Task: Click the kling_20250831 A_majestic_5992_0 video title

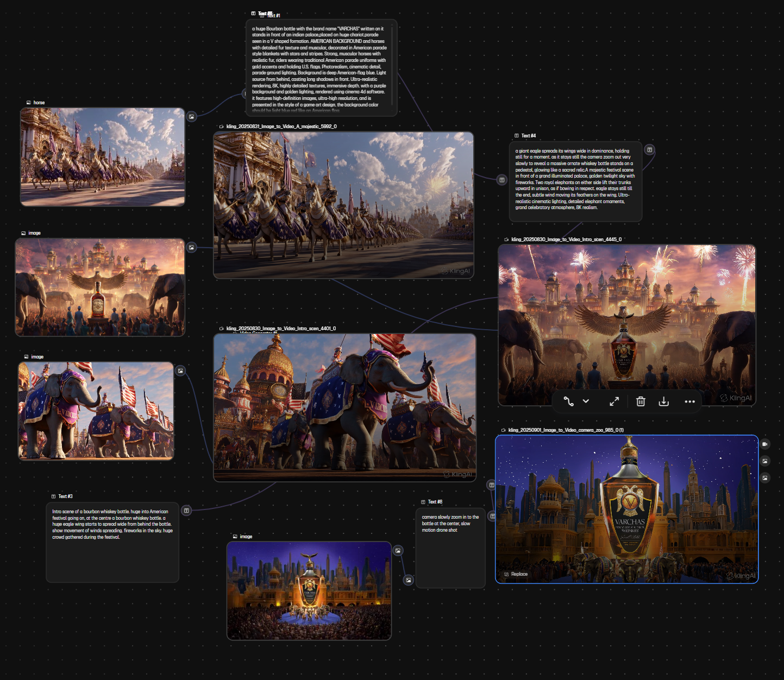Action: (281, 127)
